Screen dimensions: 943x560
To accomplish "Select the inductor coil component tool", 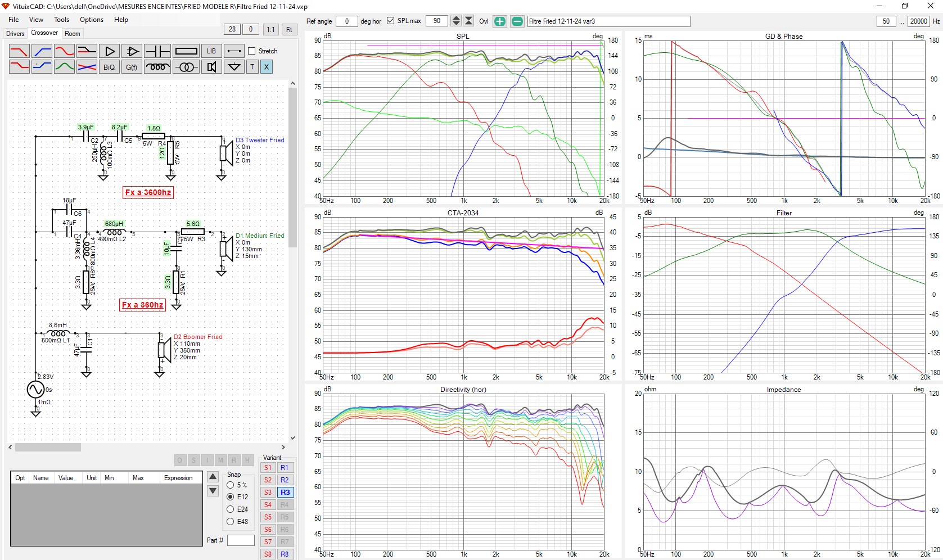I will coord(157,67).
